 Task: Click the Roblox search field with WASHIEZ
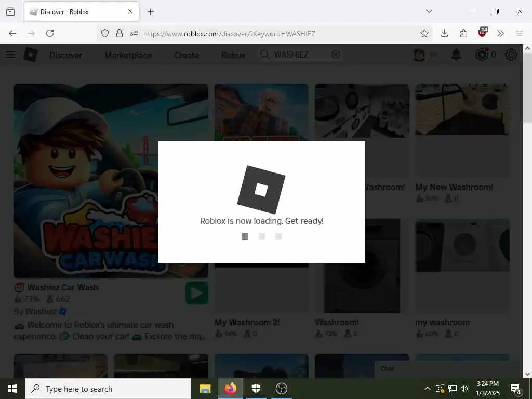[x=300, y=55]
